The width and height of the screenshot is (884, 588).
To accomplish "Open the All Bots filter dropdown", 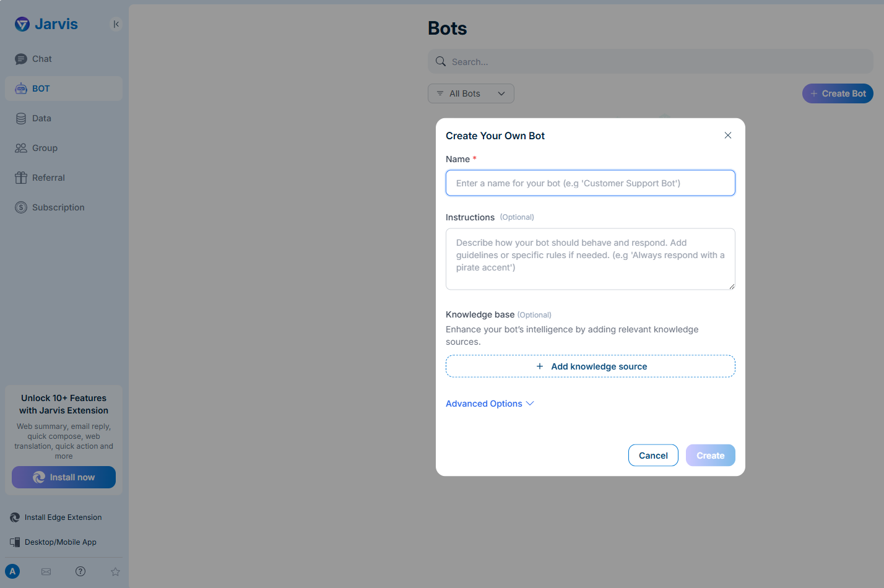I will point(471,93).
